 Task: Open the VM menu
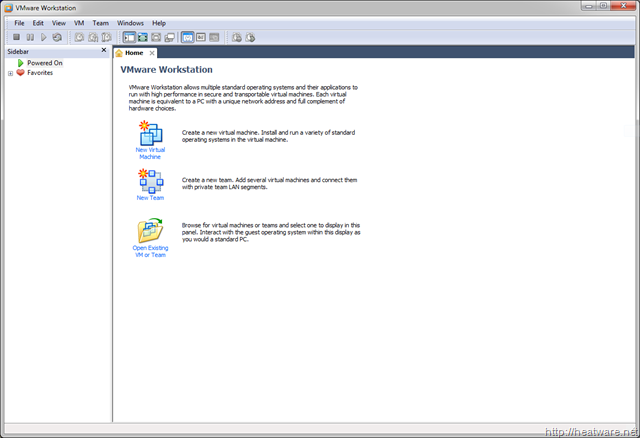click(79, 22)
